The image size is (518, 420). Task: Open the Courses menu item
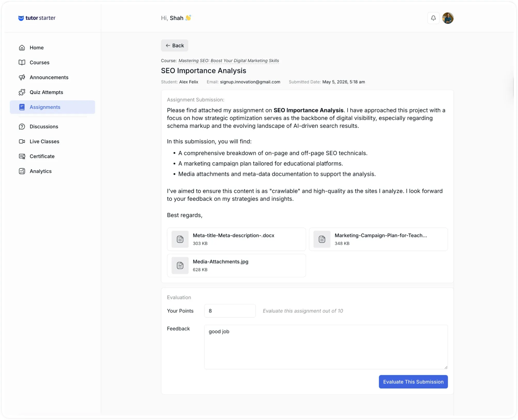click(52, 62)
